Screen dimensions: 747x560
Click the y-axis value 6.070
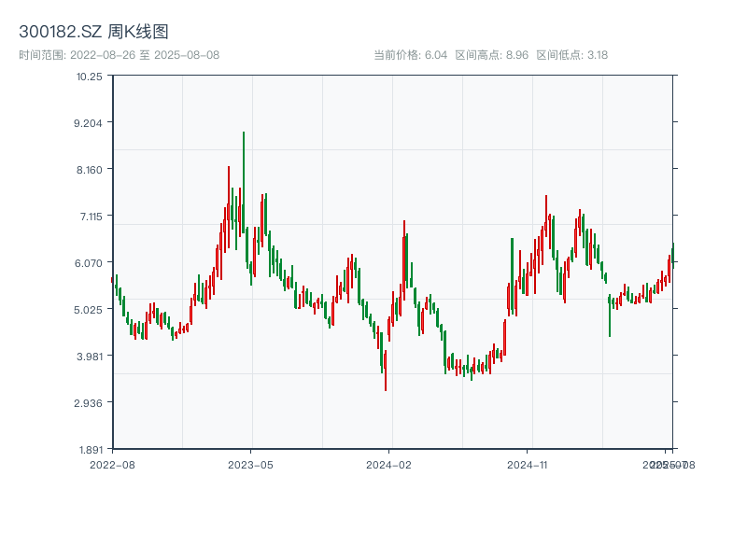point(88,263)
